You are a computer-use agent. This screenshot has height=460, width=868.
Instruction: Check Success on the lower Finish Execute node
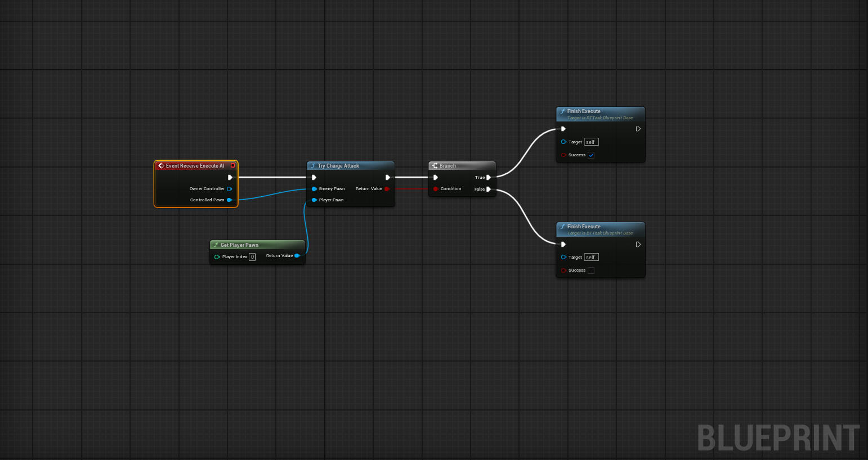pyautogui.click(x=591, y=270)
